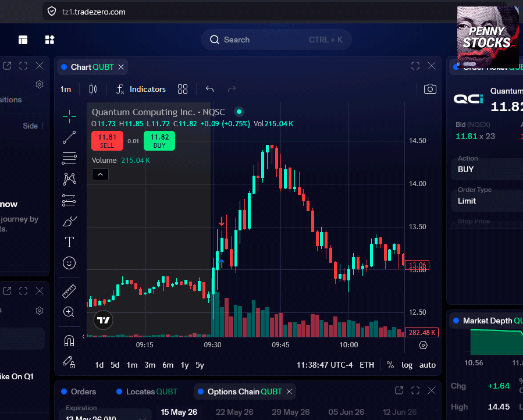Redo the chart action

pos(232,89)
